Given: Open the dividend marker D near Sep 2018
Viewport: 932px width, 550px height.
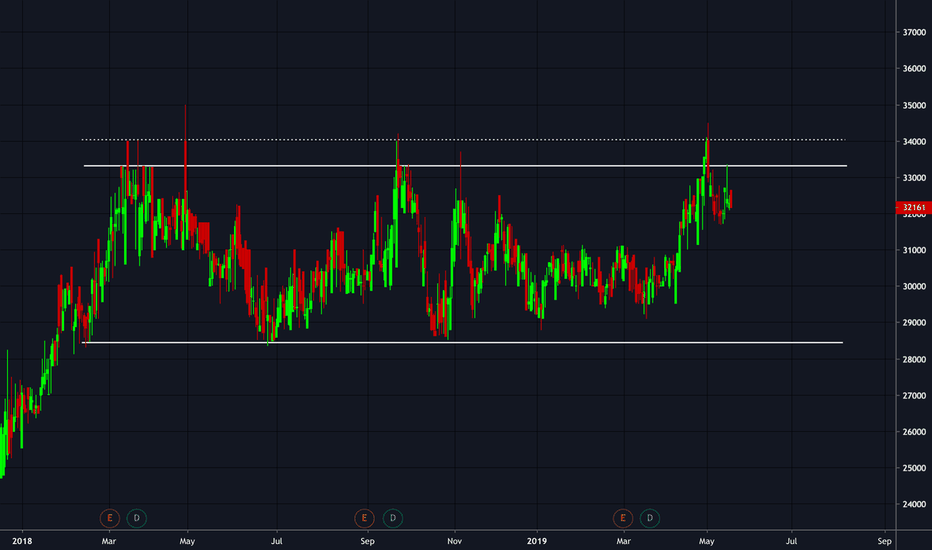Looking at the screenshot, I should pos(392,518).
